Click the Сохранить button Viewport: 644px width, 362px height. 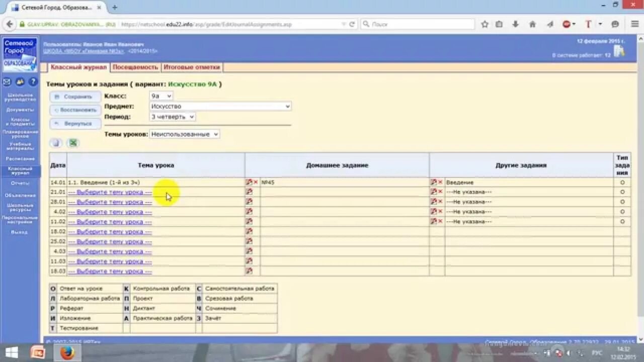point(75,97)
